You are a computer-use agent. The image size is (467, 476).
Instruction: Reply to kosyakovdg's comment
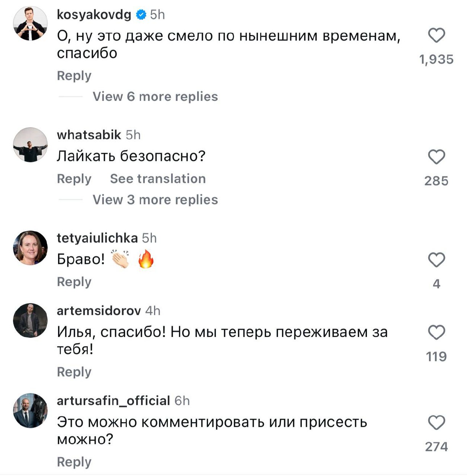[x=74, y=76]
